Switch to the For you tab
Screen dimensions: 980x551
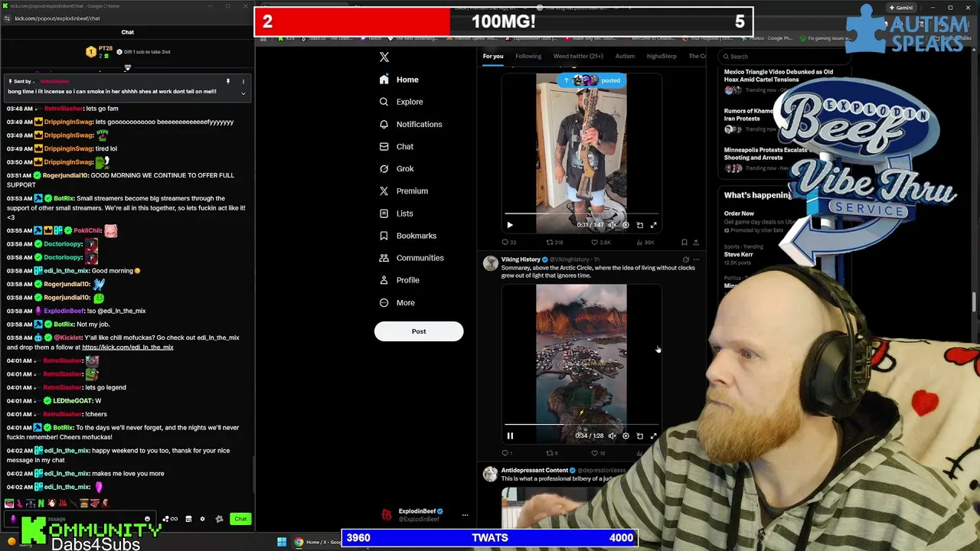(493, 56)
